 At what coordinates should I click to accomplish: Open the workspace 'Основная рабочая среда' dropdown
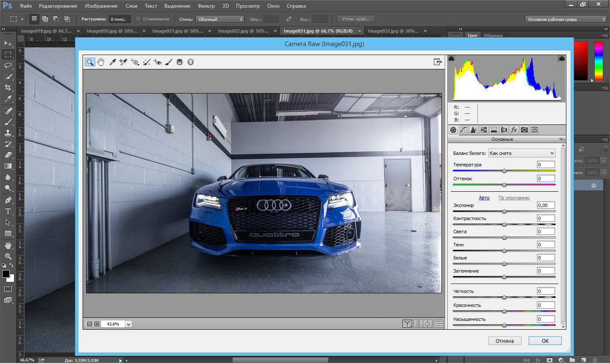(x=566, y=19)
